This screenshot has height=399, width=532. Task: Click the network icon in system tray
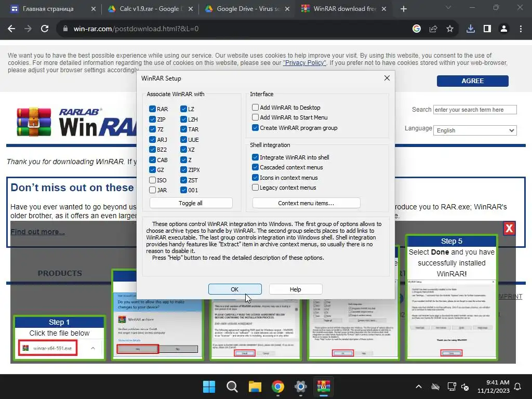click(x=451, y=387)
